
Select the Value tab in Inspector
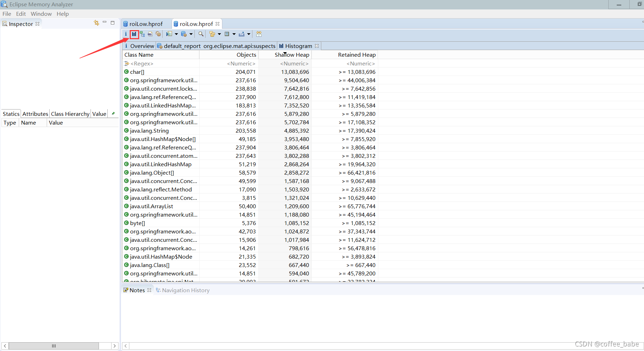pos(99,114)
